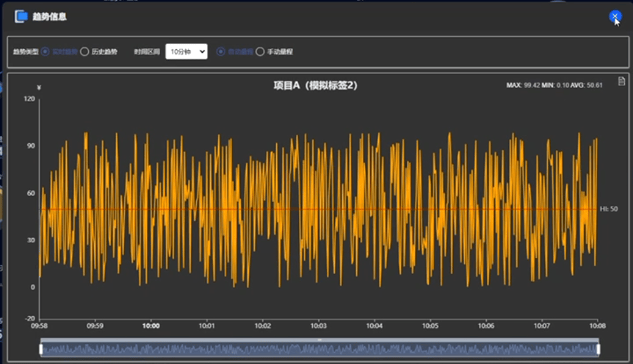Select the 历史趋势 radio button
Viewport: 633px width, 364px height.
pos(85,52)
